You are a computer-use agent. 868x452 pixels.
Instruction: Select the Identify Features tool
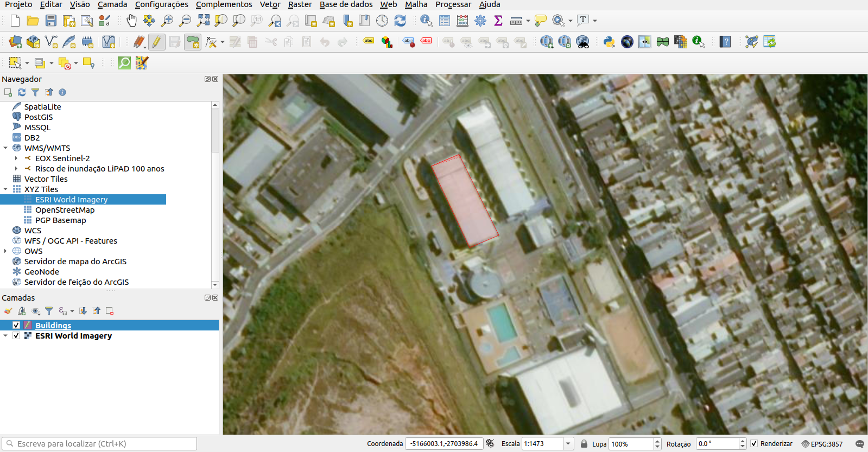[427, 21]
